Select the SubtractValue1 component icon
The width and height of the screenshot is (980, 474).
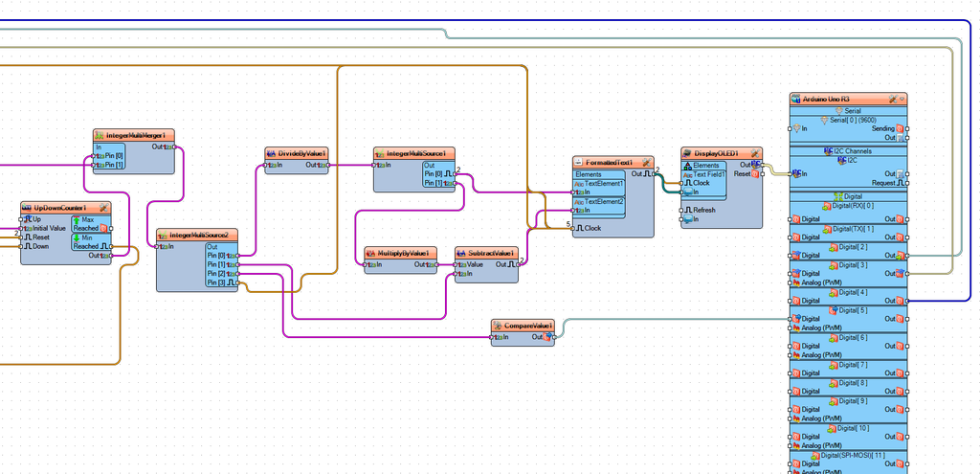(x=461, y=253)
